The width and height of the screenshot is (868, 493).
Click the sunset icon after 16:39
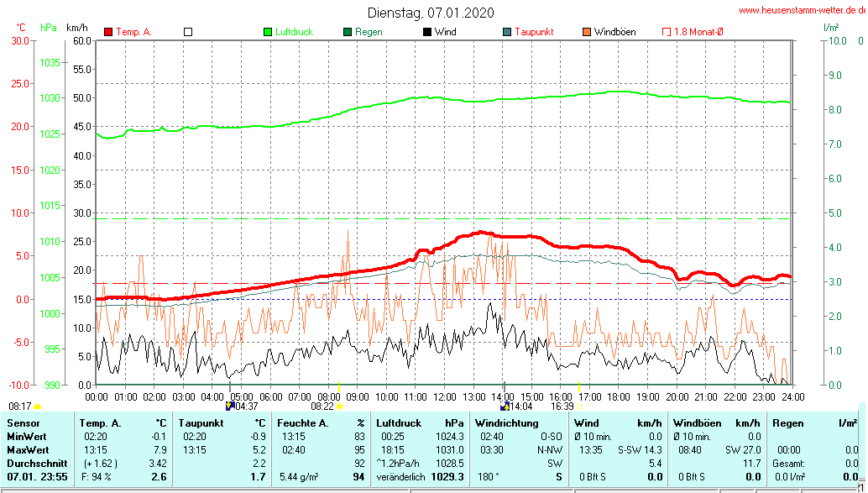click(x=579, y=406)
